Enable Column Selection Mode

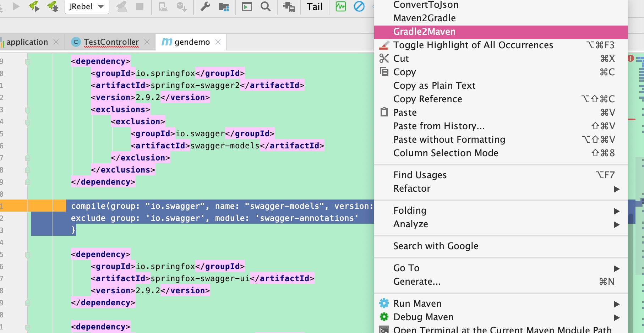pos(446,153)
